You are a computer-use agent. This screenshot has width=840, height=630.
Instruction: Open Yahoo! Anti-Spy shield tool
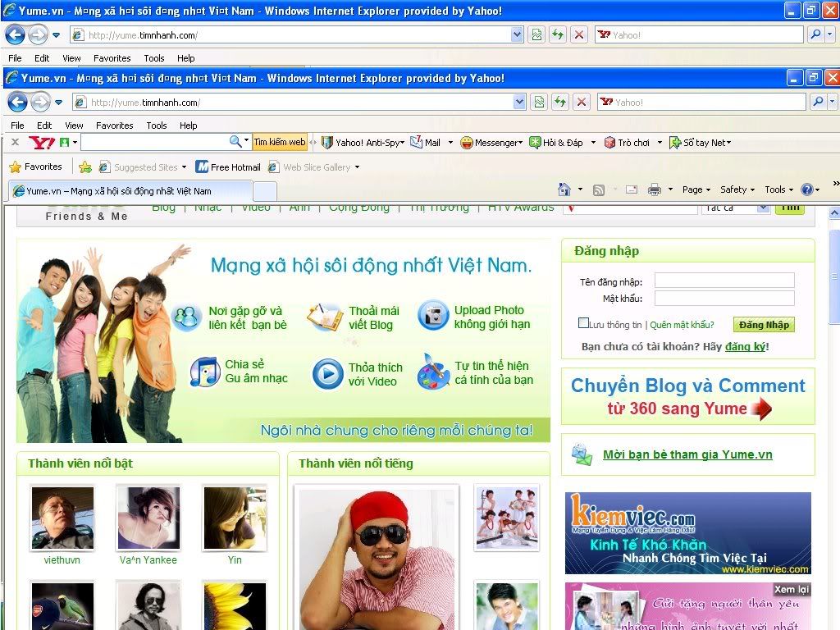(x=362, y=143)
